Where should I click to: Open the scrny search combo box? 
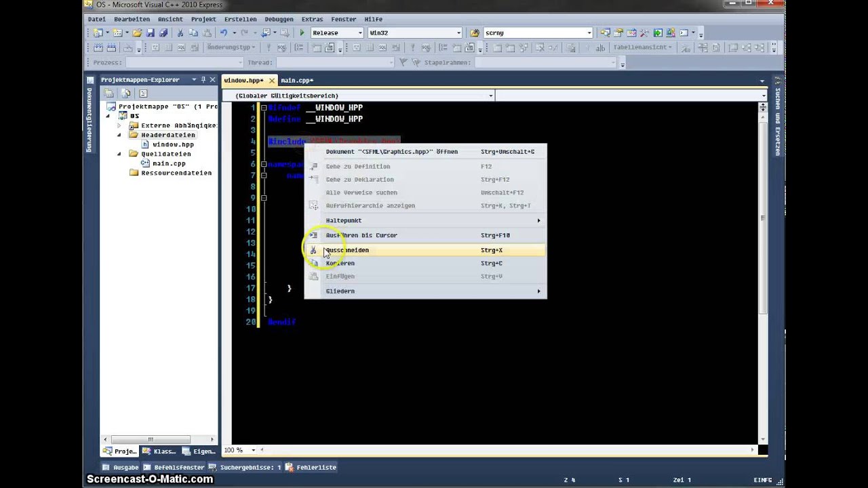[x=589, y=33]
